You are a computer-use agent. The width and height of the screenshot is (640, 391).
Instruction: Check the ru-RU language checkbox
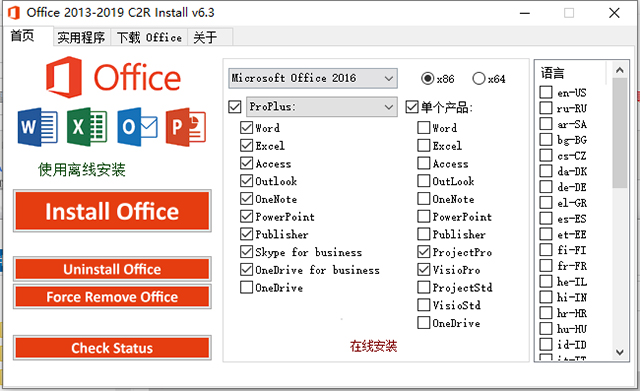pyautogui.click(x=546, y=108)
